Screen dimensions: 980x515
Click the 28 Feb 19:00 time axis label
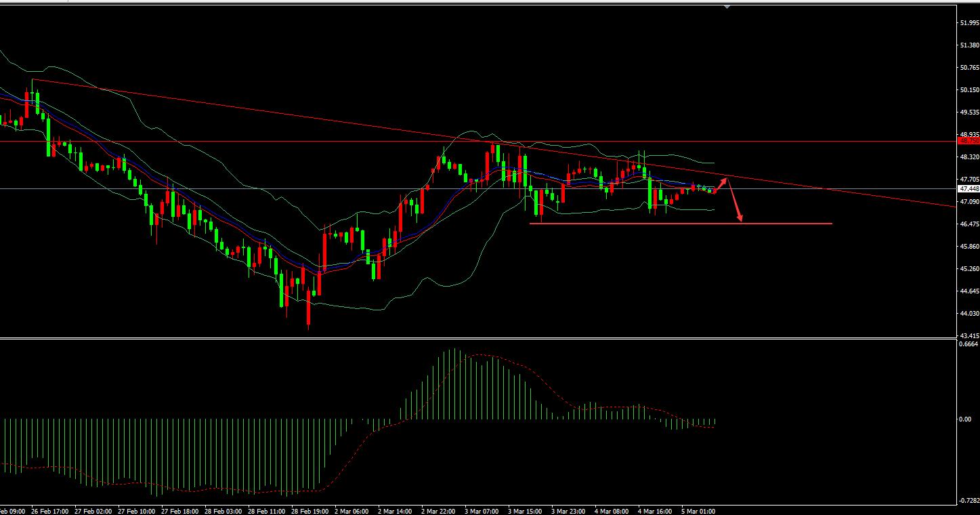pyautogui.click(x=310, y=511)
